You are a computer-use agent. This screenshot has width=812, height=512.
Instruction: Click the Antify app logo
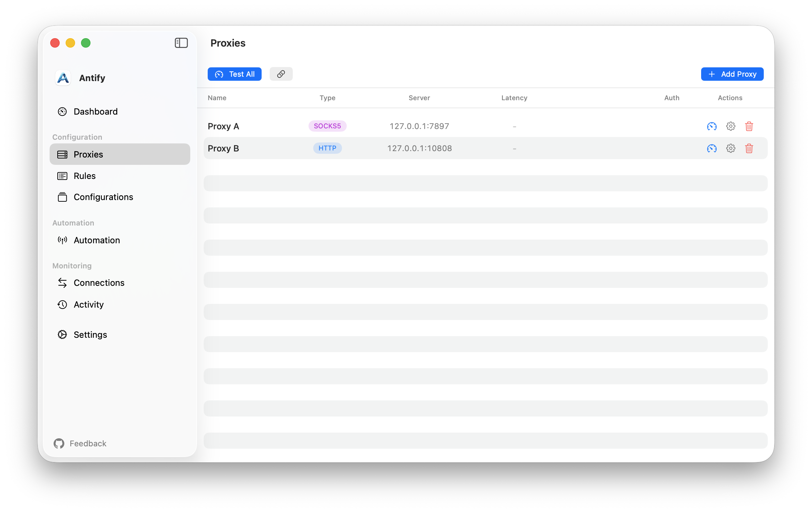[x=63, y=78]
